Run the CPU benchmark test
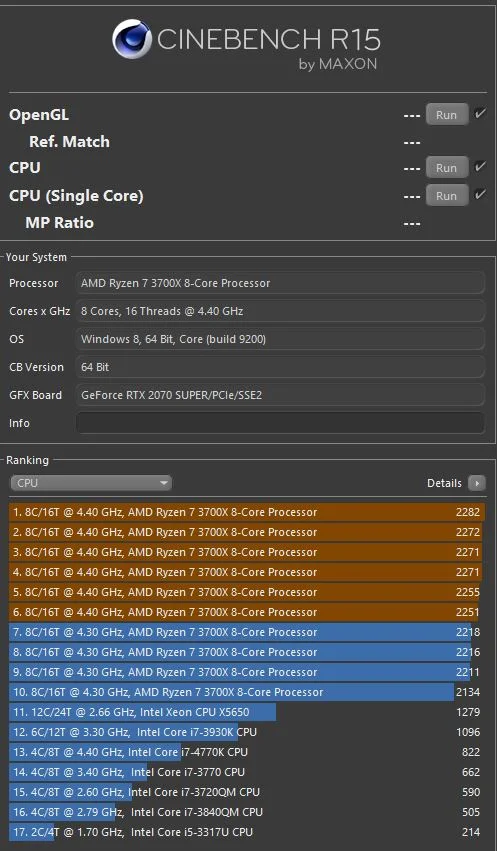Image resolution: width=497 pixels, height=851 pixels. point(447,168)
